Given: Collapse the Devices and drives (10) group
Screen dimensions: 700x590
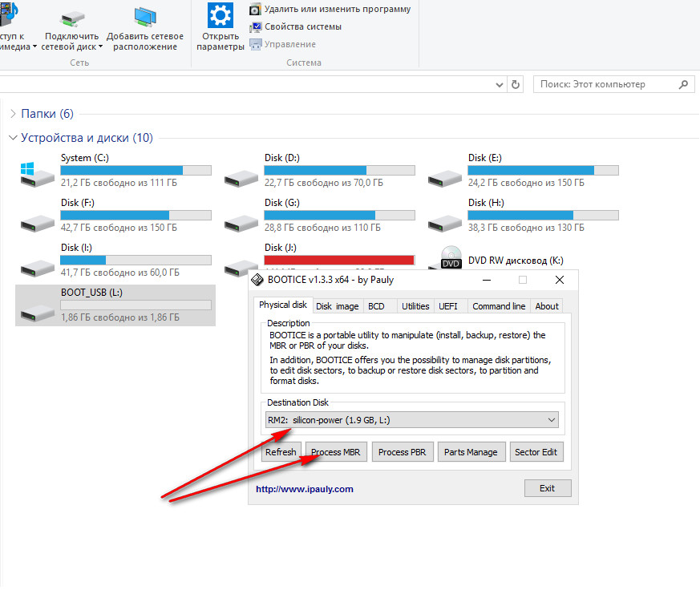Looking at the screenshot, I should (x=12, y=138).
